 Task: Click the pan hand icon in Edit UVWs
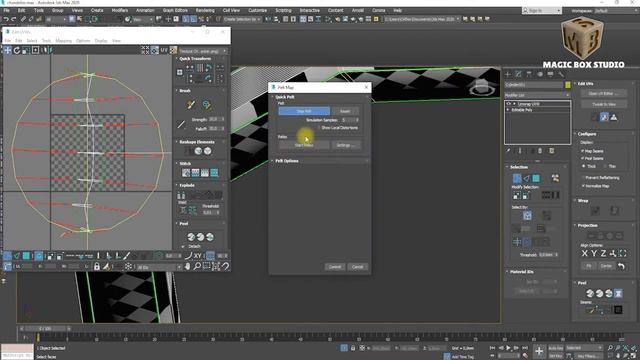click(x=187, y=267)
